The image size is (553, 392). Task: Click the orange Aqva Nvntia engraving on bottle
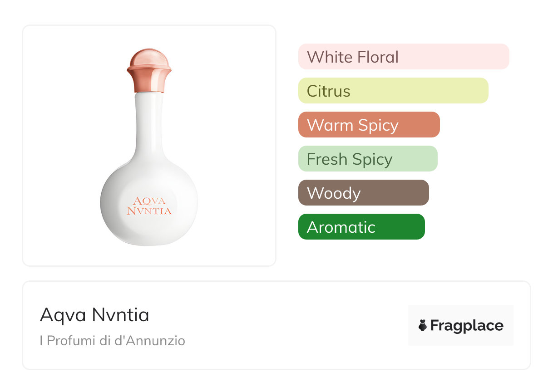pos(149,206)
